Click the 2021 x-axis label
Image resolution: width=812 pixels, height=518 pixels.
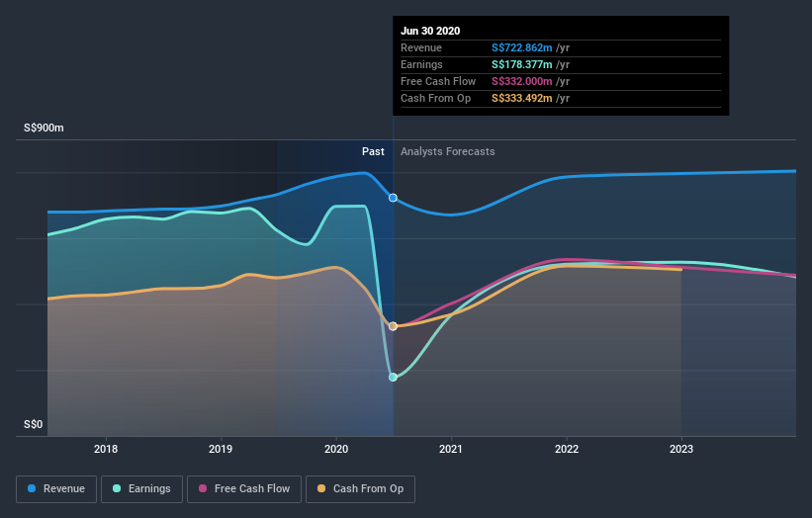pos(451,449)
